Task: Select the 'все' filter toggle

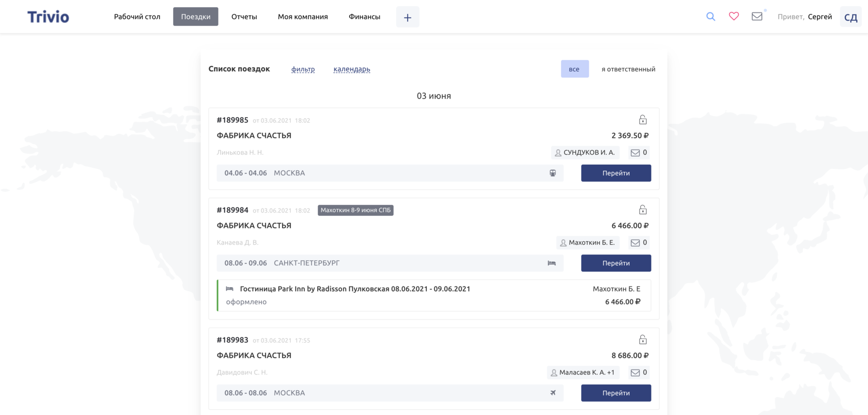Action: click(575, 69)
